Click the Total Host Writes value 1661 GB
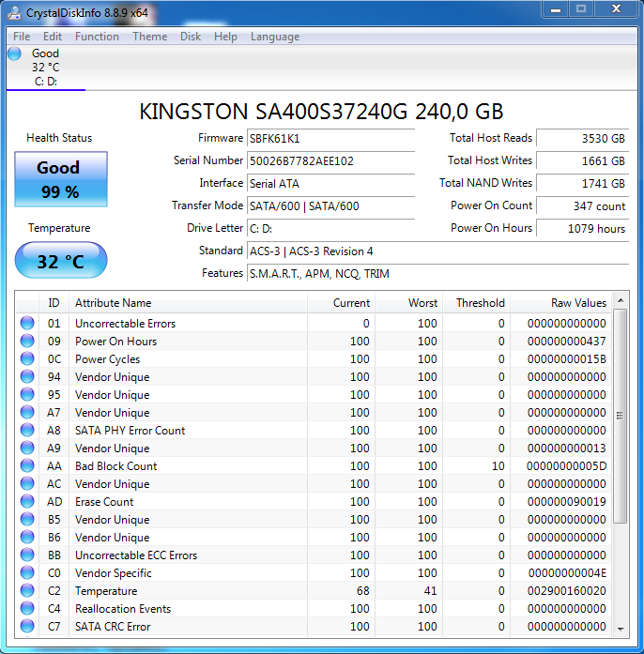 click(582, 161)
